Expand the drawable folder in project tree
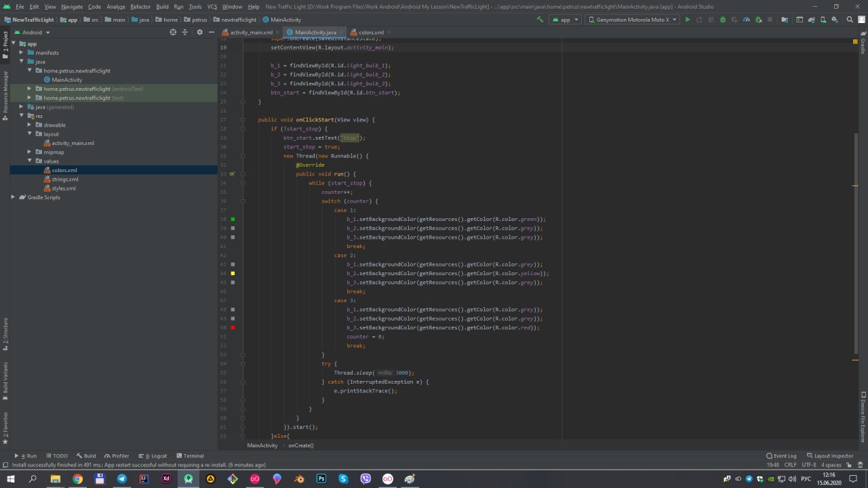Viewport: 868px width, 488px height. 30,125
